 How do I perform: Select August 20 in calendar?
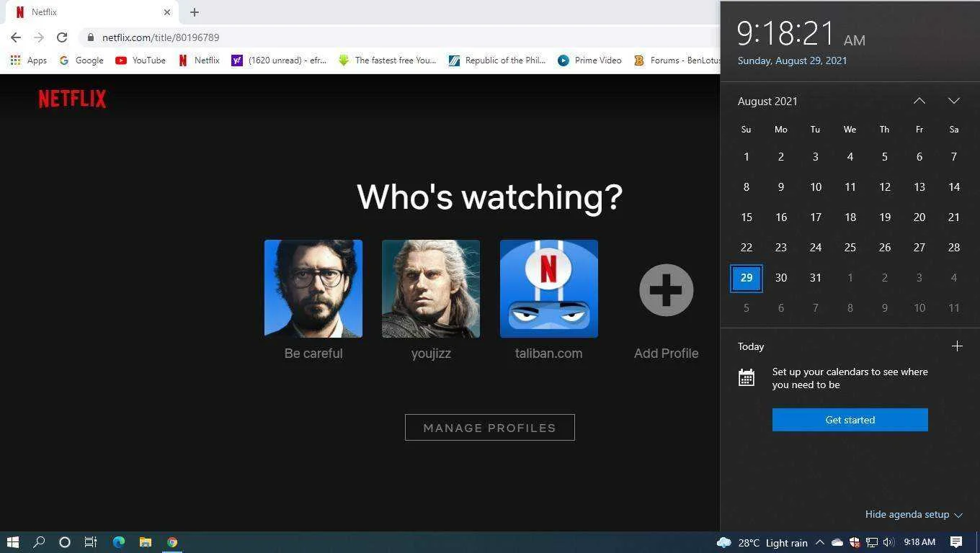pyautogui.click(x=919, y=217)
